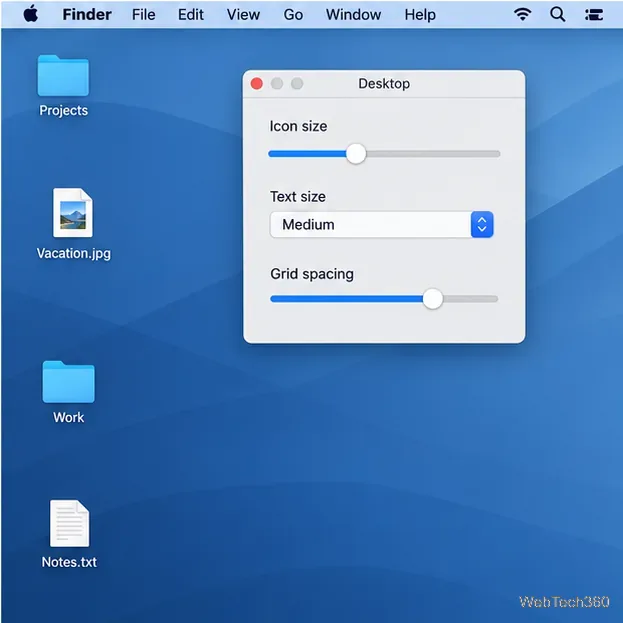Close the Desktop options window
623x623 pixels.
257,83
